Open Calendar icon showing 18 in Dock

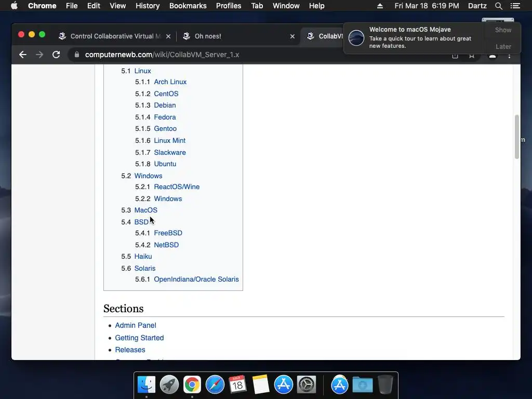[x=238, y=385]
